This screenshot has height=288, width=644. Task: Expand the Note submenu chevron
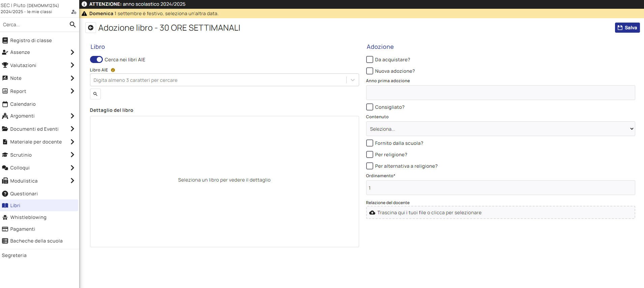click(72, 78)
